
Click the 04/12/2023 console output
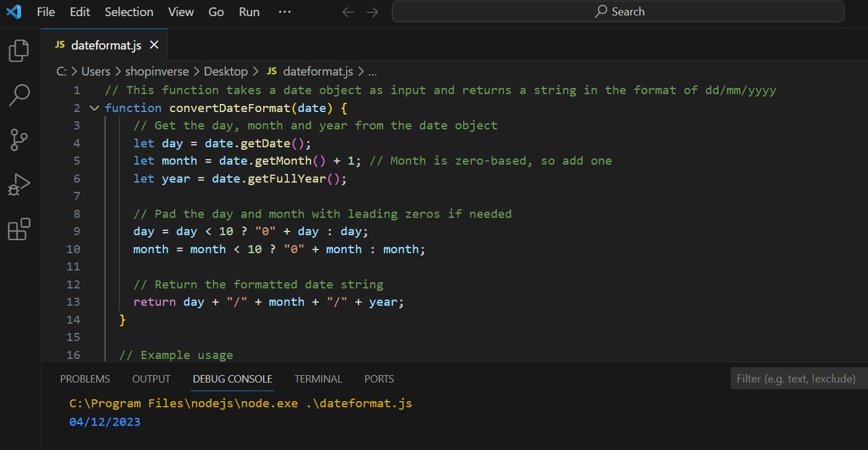tap(105, 422)
